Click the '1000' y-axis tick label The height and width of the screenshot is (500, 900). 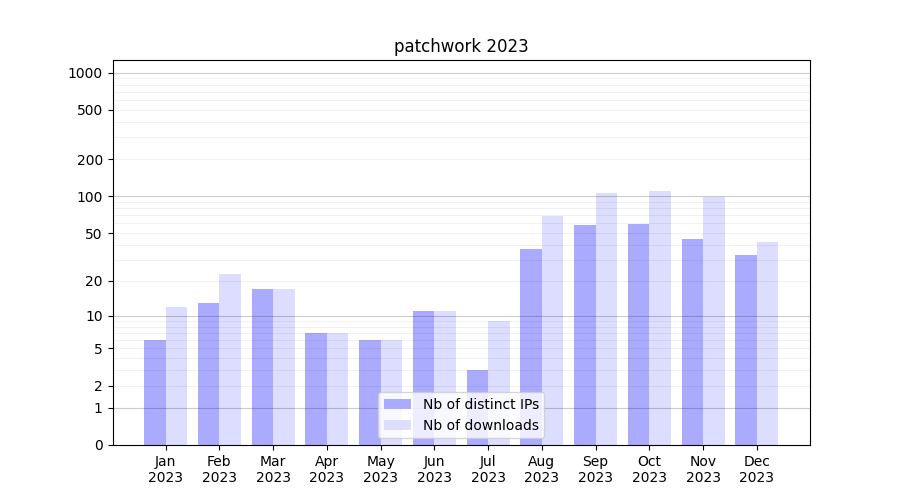click(x=85, y=73)
